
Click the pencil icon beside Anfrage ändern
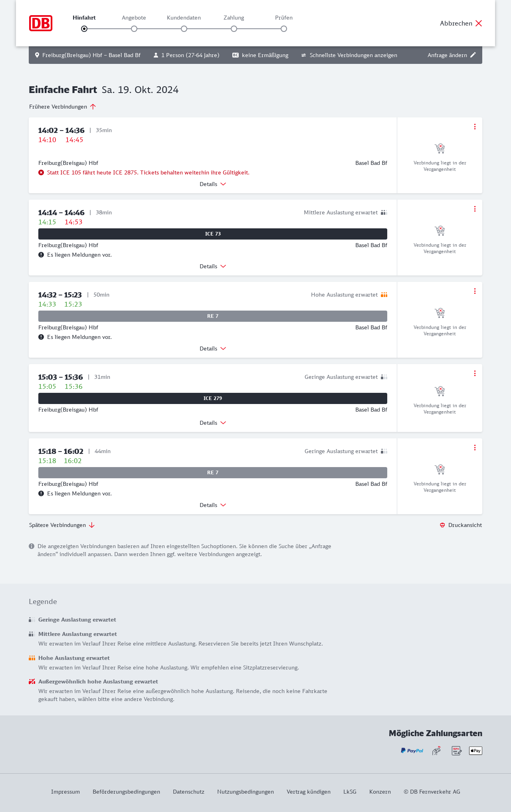[x=473, y=55]
